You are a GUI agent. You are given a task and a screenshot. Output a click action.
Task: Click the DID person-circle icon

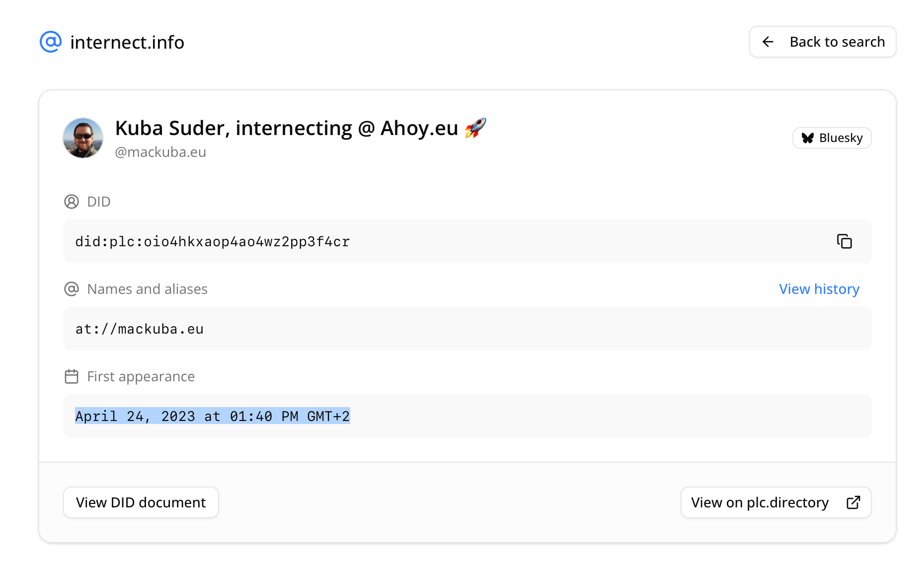click(x=72, y=202)
